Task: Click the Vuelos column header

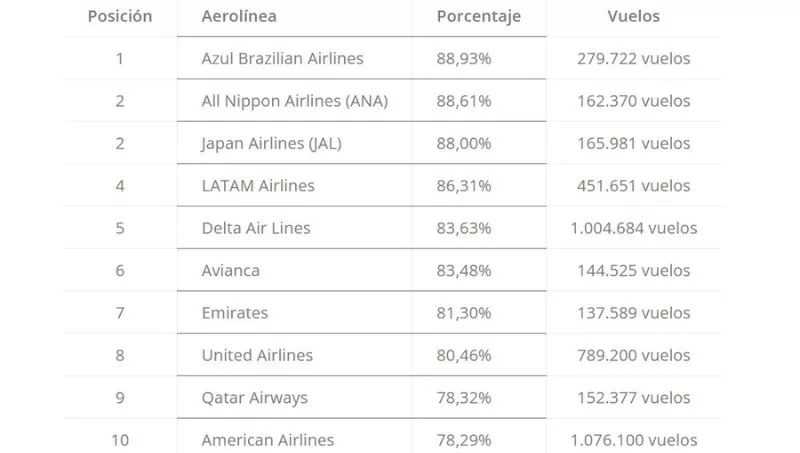Action: (634, 17)
